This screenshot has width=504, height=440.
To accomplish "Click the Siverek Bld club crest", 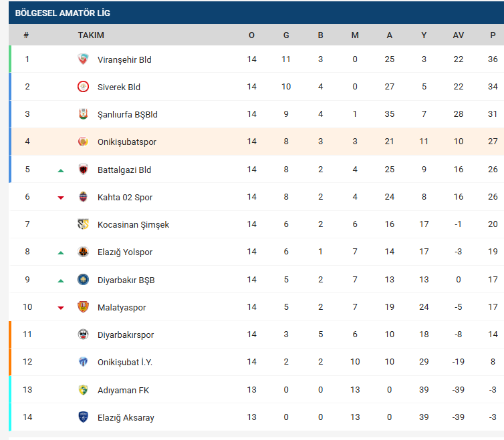I will click(x=83, y=87).
